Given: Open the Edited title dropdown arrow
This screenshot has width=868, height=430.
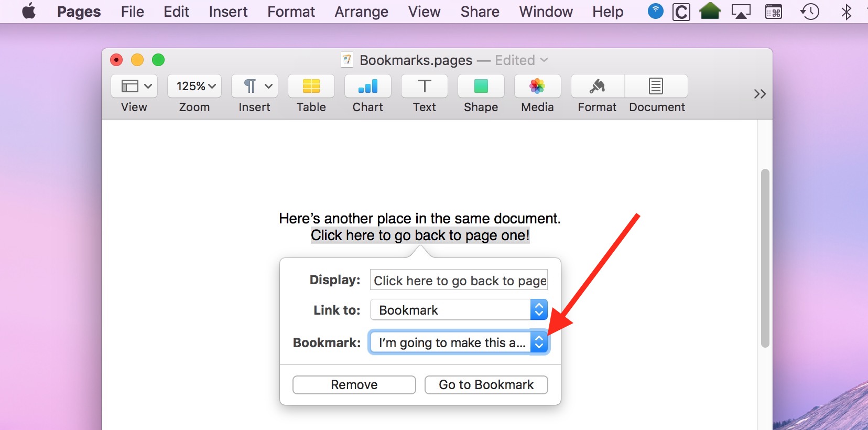Looking at the screenshot, I should pyautogui.click(x=544, y=60).
